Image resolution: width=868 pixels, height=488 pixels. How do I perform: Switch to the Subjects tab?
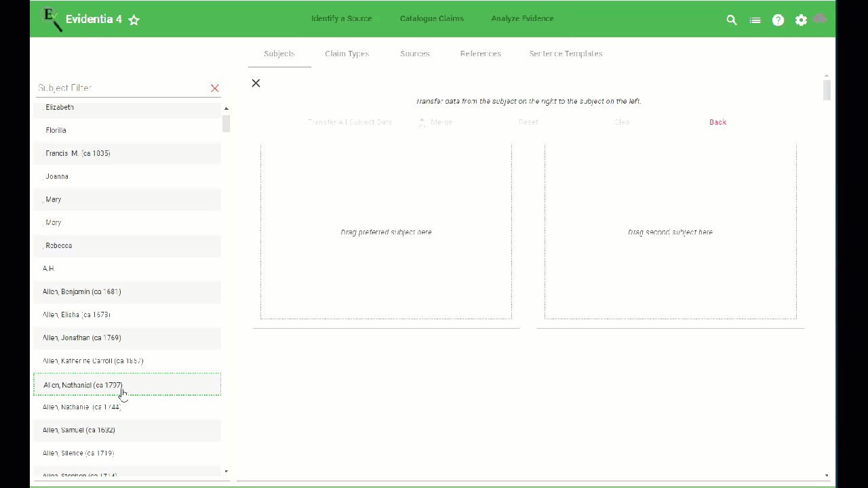pyautogui.click(x=279, y=54)
